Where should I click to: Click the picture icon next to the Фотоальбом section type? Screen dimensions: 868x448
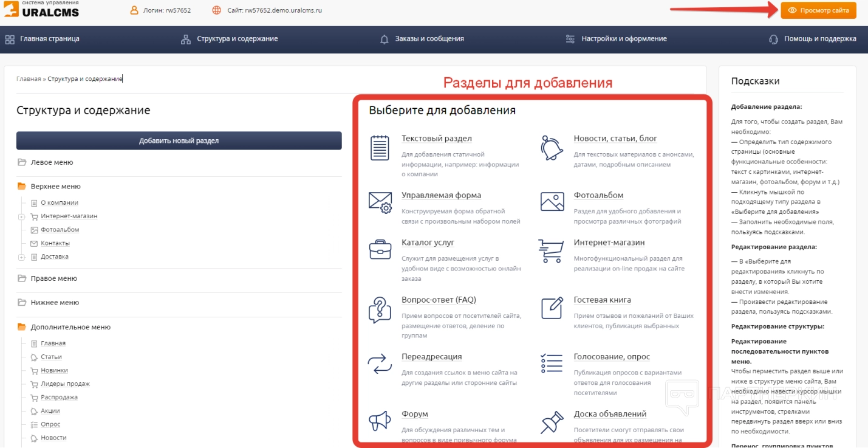coord(552,202)
